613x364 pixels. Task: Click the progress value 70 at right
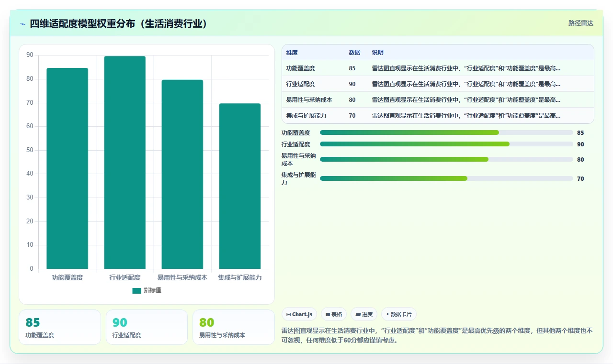click(580, 178)
